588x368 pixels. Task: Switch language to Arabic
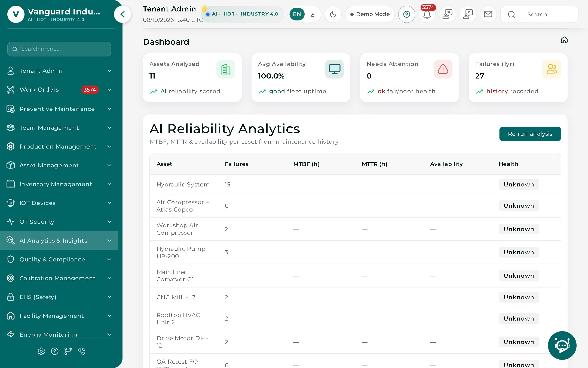pyautogui.click(x=313, y=14)
